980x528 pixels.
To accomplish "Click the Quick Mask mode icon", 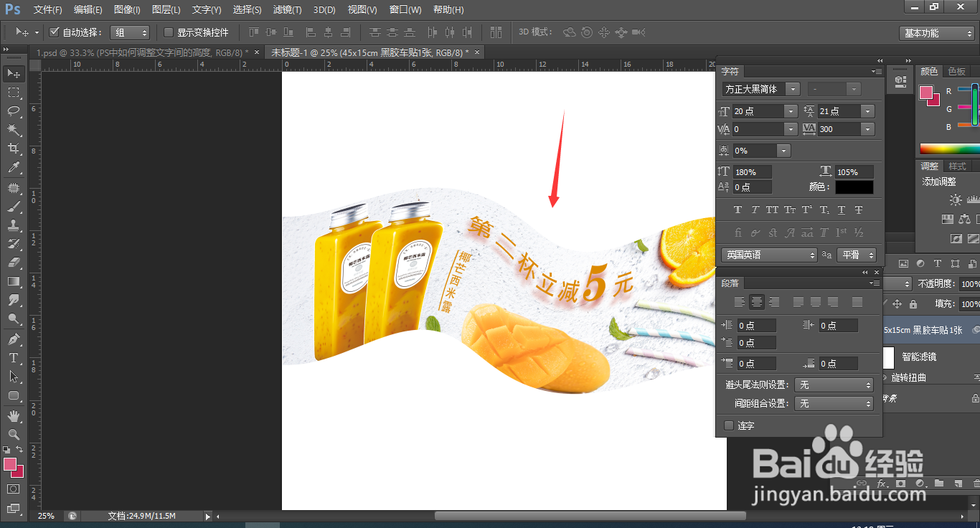I will [x=13, y=489].
